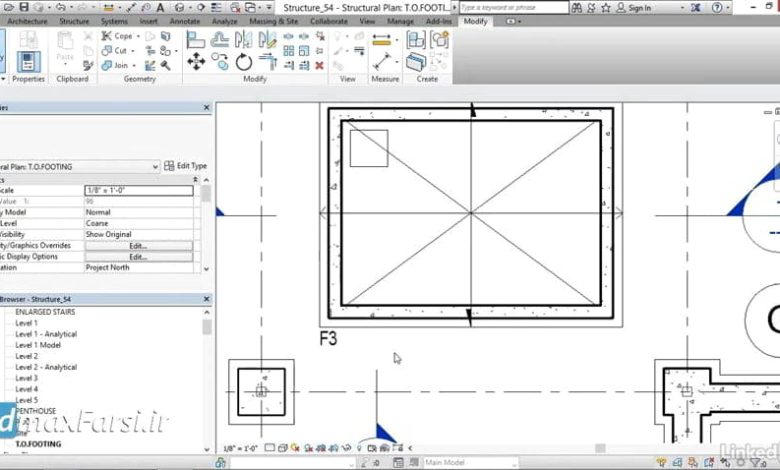
Task: Select the Align tool in Modify panel
Action: click(195, 40)
